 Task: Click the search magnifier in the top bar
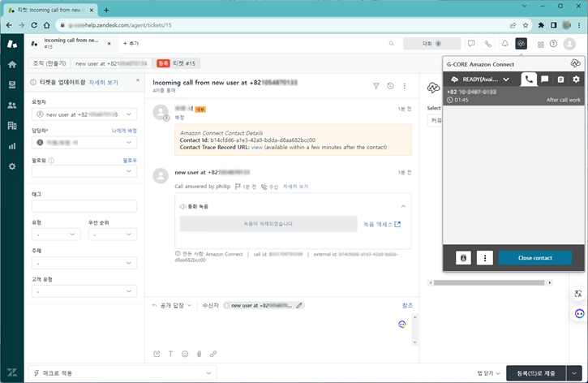pos(391,44)
